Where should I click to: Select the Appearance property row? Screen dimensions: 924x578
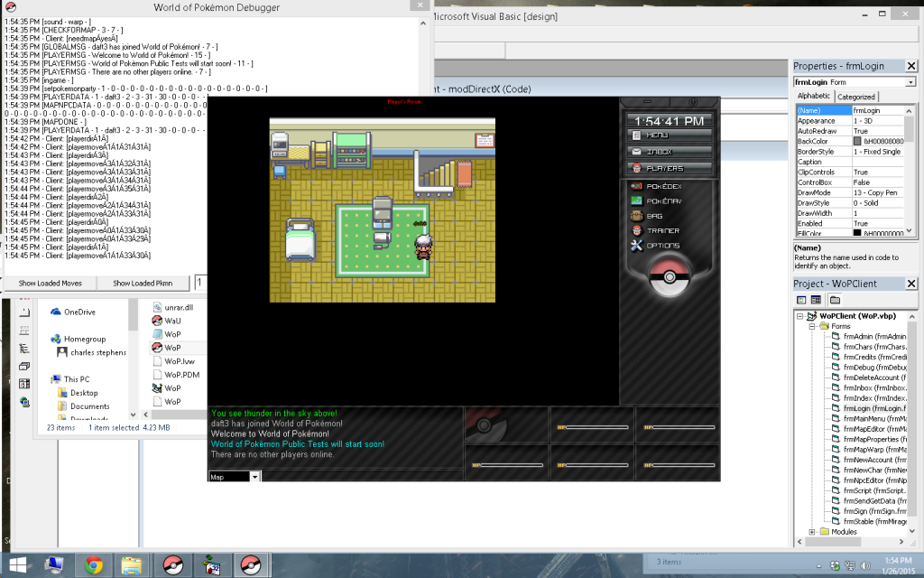click(x=849, y=121)
